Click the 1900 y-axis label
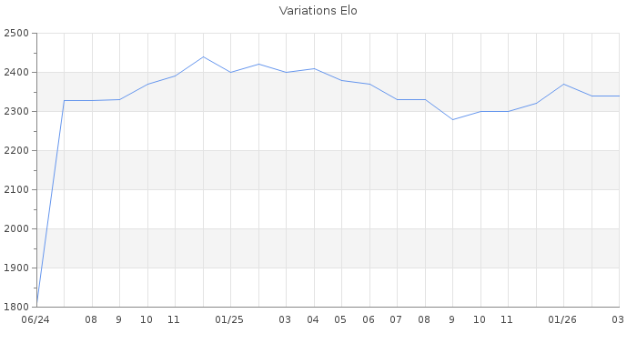The height and width of the screenshot is (364, 637). point(16,268)
